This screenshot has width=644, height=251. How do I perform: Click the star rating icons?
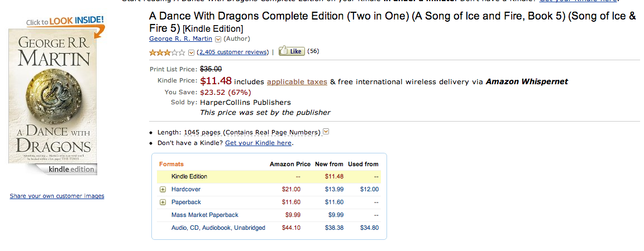click(x=167, y=52)
